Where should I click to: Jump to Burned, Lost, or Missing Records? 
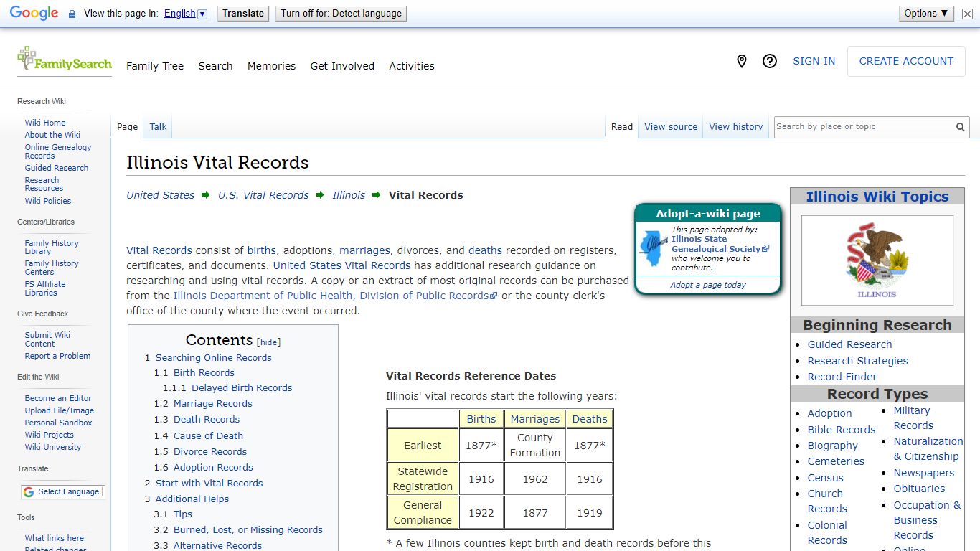coord(248,530)
